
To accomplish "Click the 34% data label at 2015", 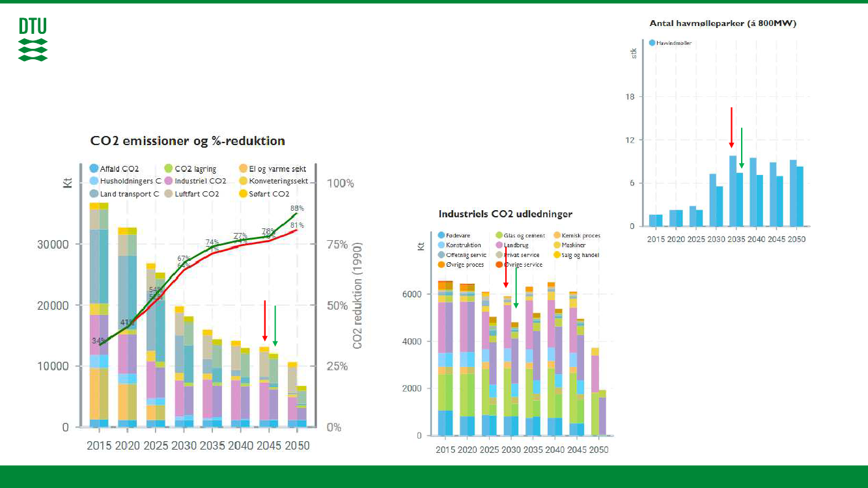I will tap(99, 340).
